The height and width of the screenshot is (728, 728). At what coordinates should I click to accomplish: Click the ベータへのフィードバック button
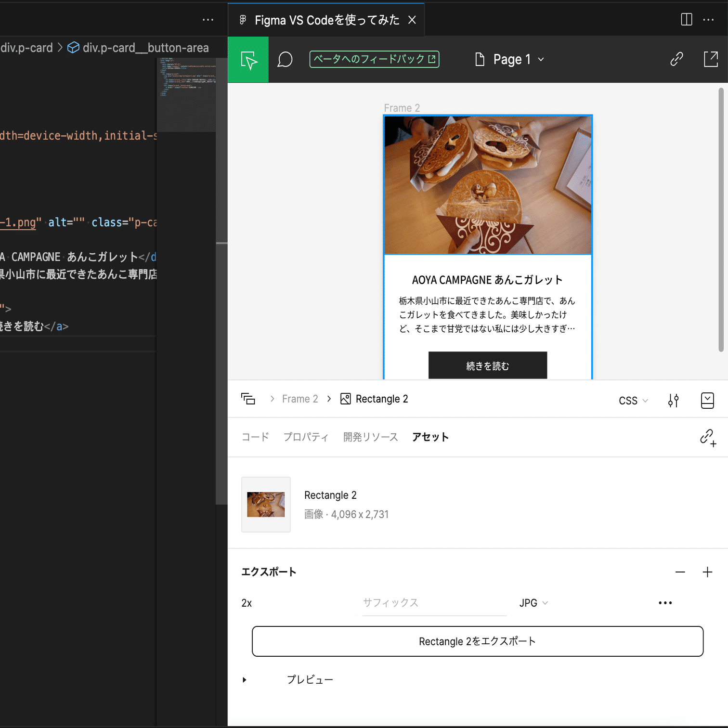pos(374,59)
